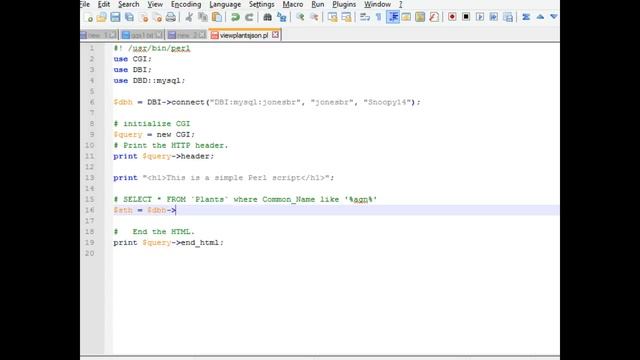Undo the last edit with the green arrow

tap(235, 17)
